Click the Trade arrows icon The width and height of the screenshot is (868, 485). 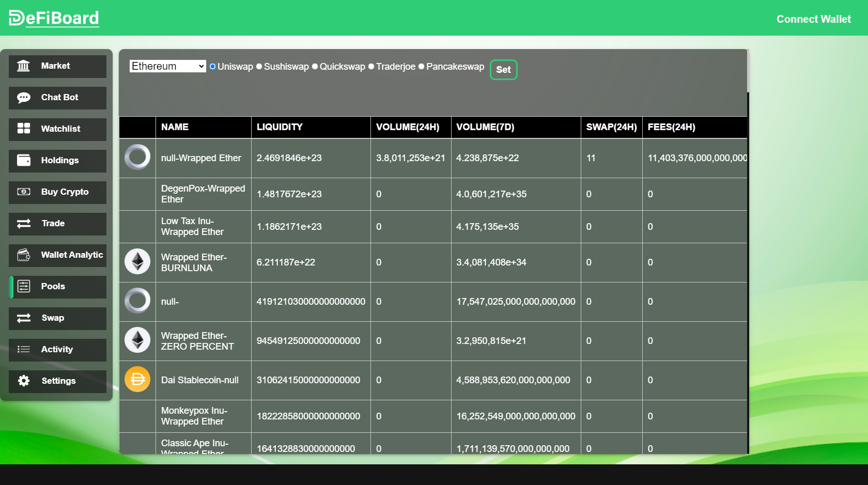click(x=24, y=223)
